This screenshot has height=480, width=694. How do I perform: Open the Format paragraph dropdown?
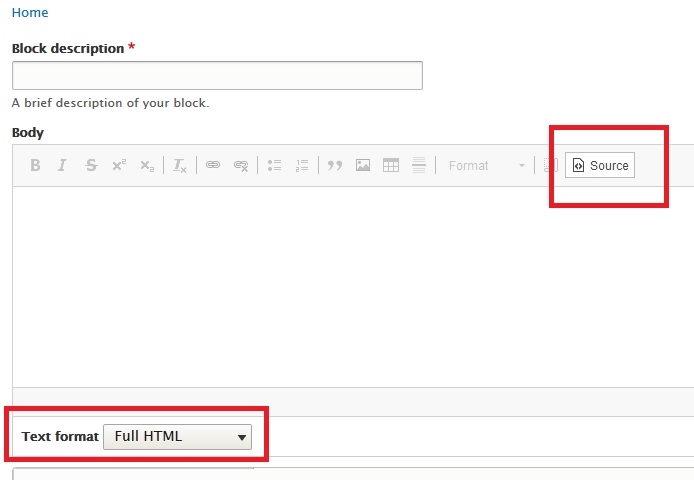pyautogui.click(x=486, y=166)
